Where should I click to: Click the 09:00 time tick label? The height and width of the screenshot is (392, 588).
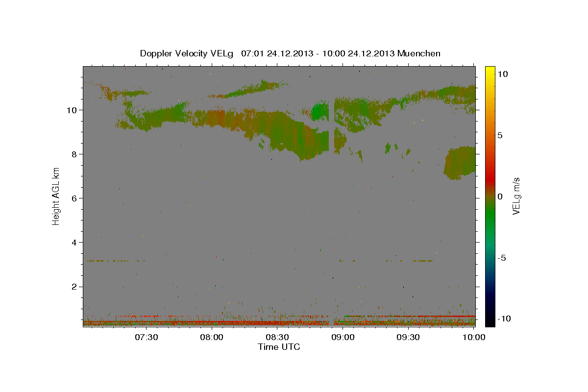[343, 337]
